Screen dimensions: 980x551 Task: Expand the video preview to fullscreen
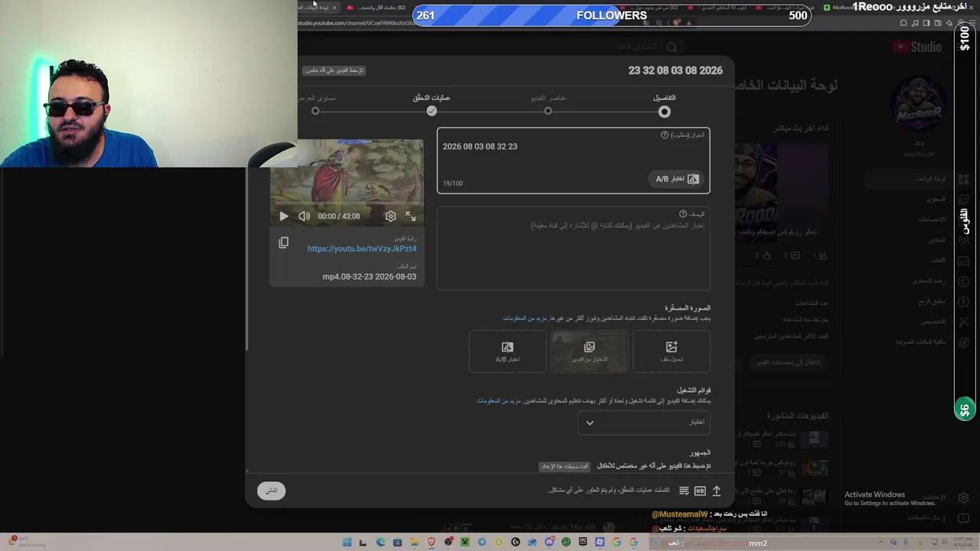tap(411, 217)
